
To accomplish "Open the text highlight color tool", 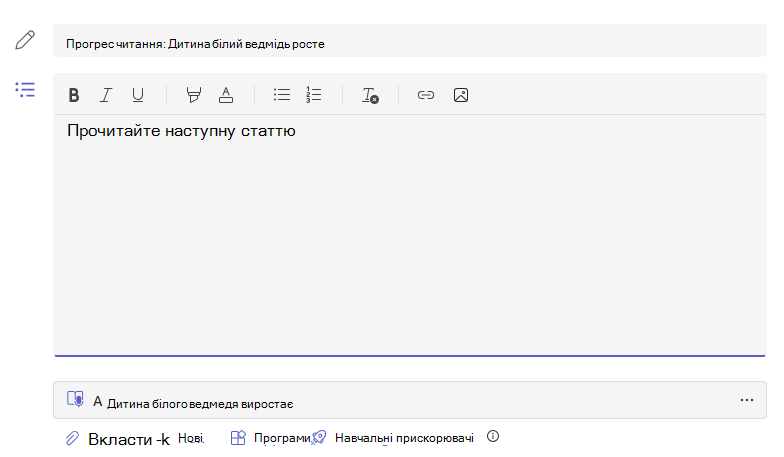I will pyautogui.click(x=194, y=95).
